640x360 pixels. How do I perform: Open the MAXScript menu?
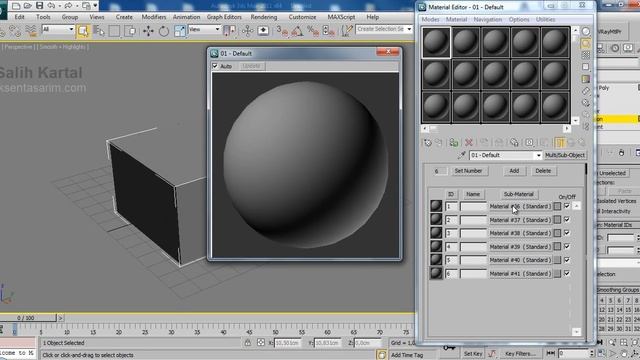click(341, 17)
